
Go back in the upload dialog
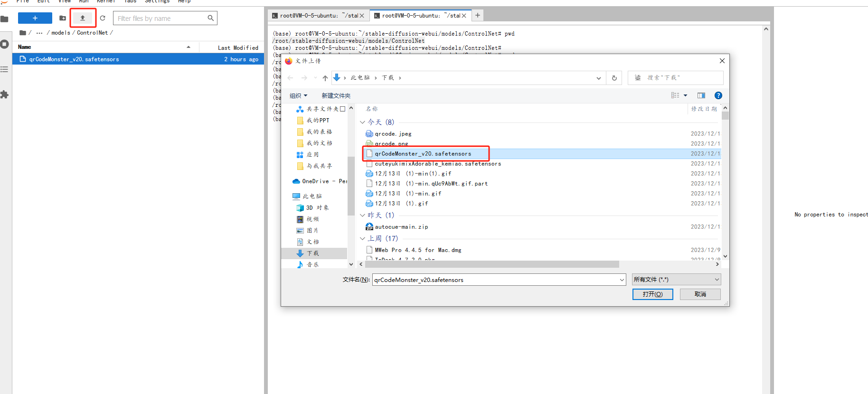point(291,78)
